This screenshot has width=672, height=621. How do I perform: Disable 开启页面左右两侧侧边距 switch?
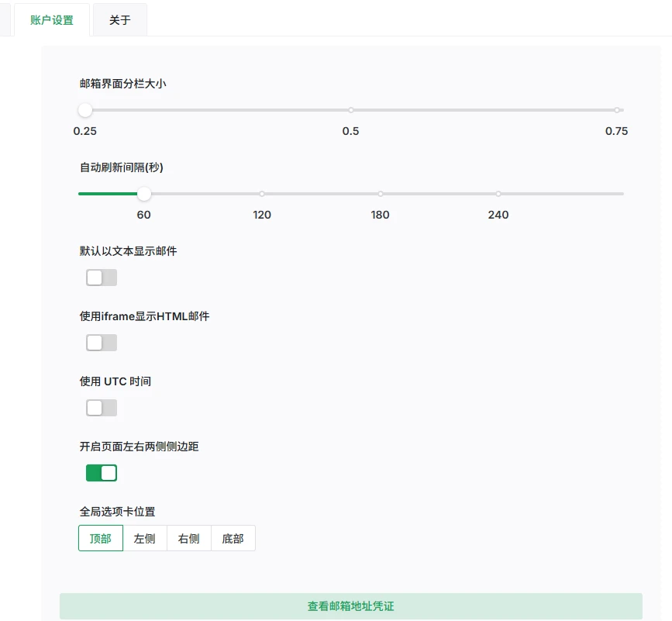pos(102,473)
